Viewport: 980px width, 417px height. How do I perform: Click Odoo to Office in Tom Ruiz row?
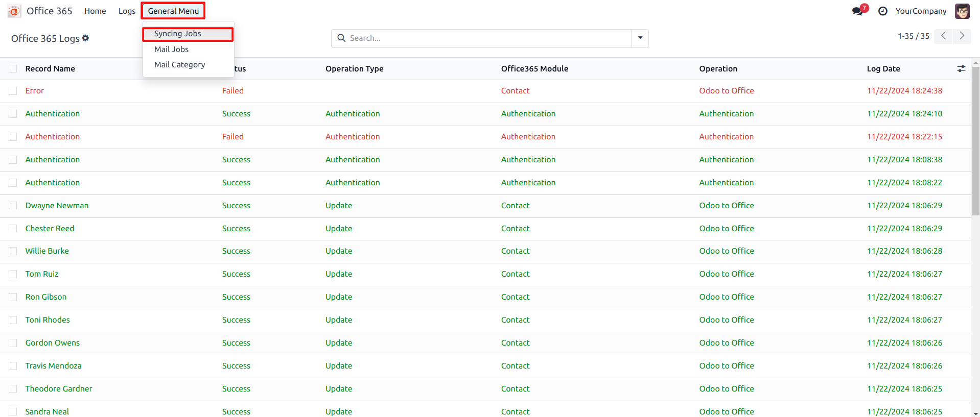pyautogui.click(x=727, y=274)
